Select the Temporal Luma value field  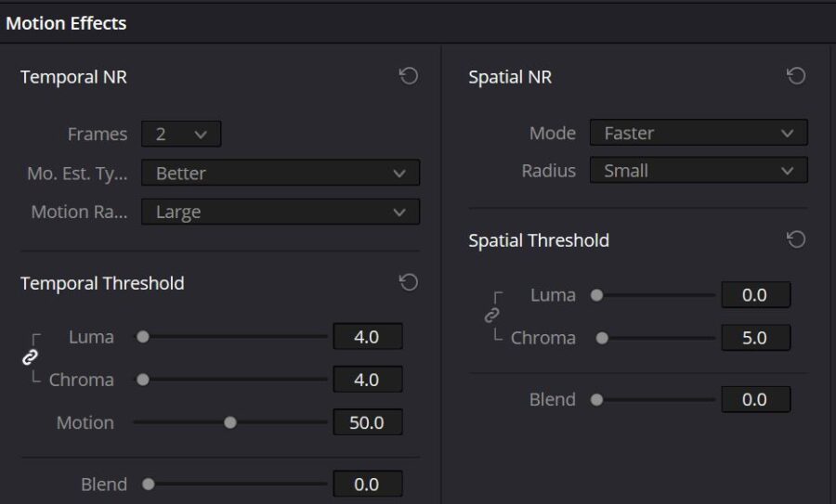pos(367,337)
